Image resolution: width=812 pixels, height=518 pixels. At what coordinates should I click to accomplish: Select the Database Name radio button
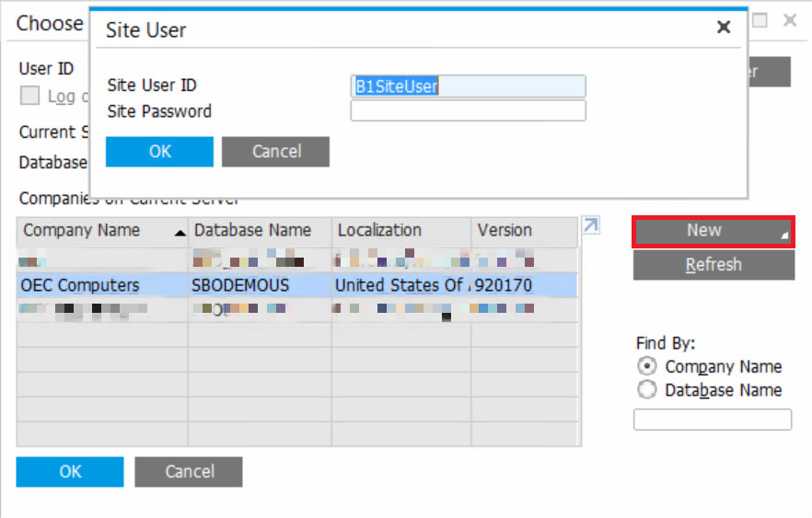click(647, 390)
